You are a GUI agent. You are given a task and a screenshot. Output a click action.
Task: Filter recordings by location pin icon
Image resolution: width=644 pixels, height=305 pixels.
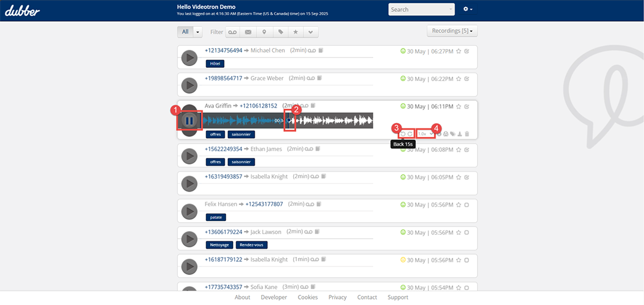click(x=264, y=32)
